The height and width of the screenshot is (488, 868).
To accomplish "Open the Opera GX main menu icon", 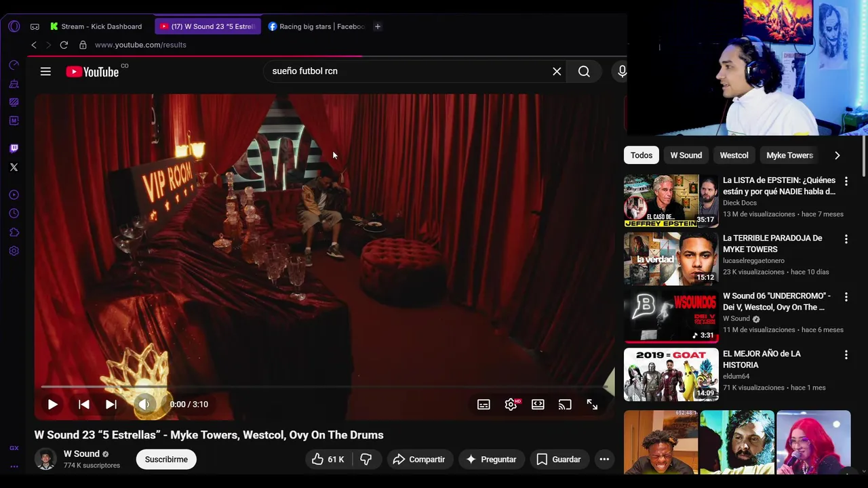I will pos(14,26).
